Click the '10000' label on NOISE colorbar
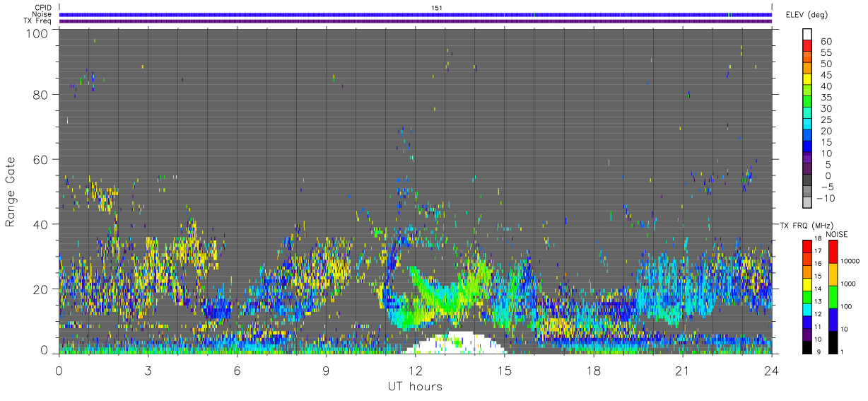Viewport: 868px width, 401px height. [852, 262]
